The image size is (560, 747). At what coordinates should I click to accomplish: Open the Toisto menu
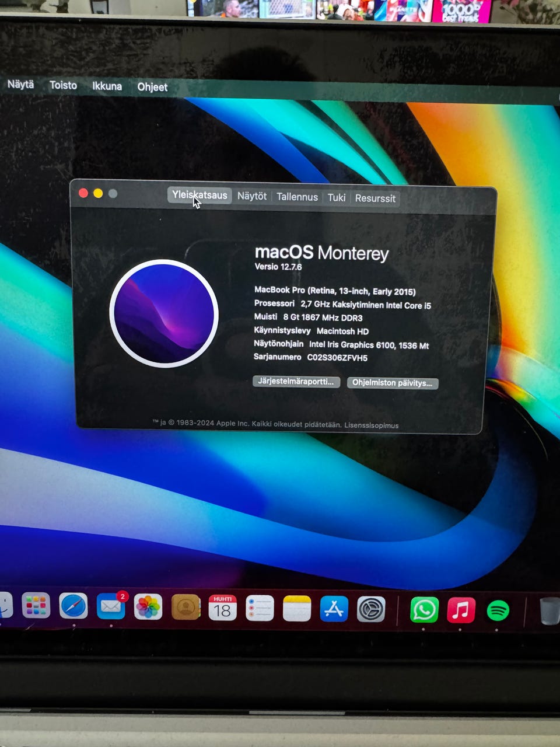63,85
